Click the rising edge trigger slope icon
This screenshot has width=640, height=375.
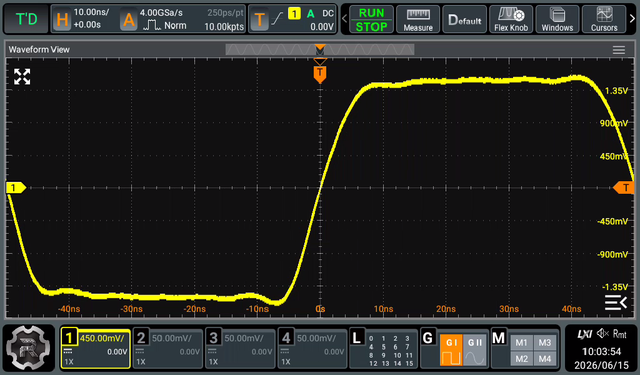(277, 18)
